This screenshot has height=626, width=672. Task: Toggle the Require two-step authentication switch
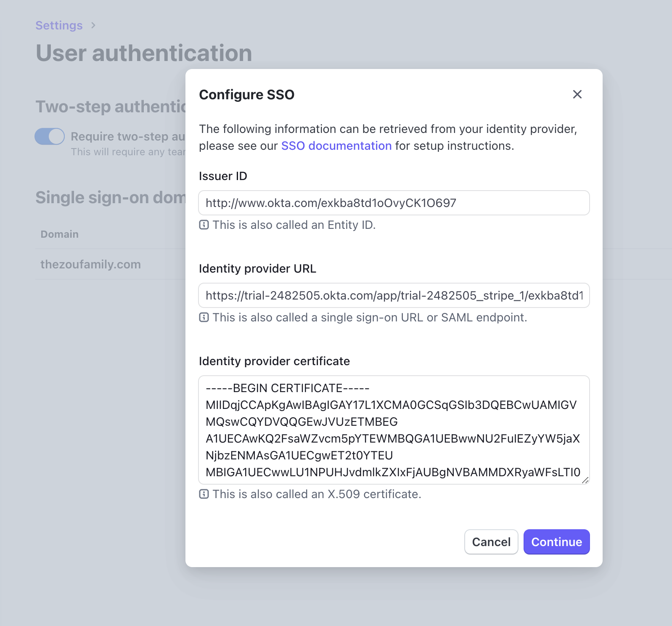point(50,136)
